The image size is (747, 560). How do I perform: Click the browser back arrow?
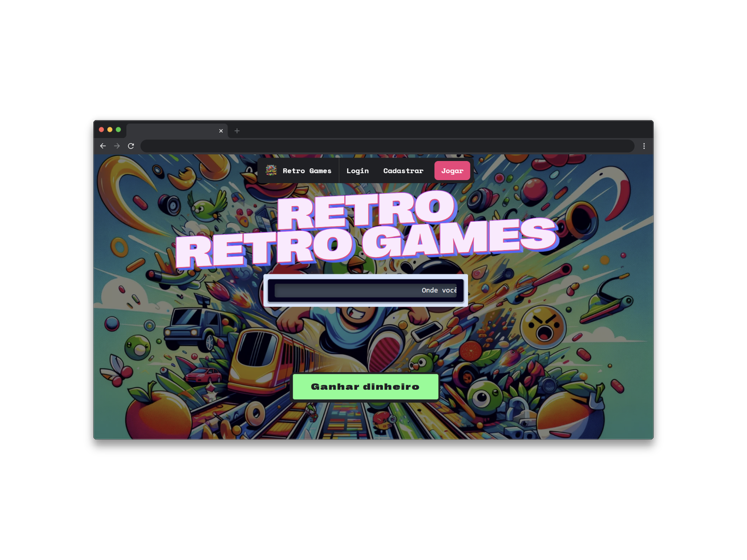103,146
